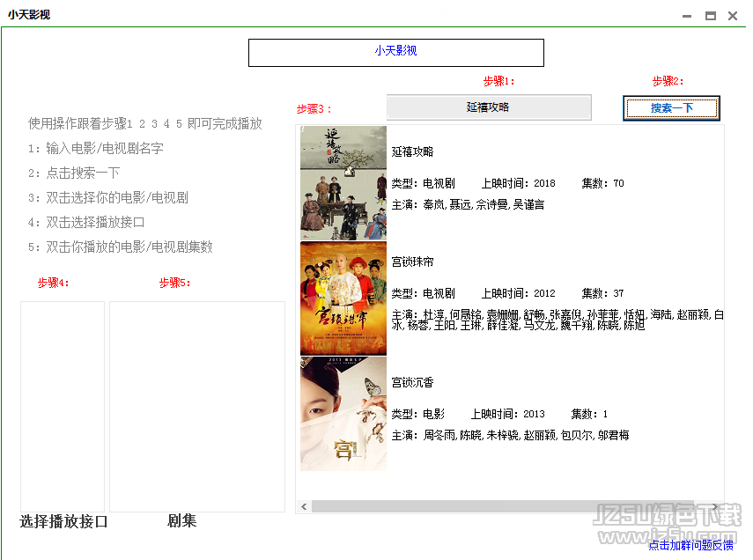Select the 延禧攻略 title in results
Viewport: 753px width, 560px height.
coord(412,151)
